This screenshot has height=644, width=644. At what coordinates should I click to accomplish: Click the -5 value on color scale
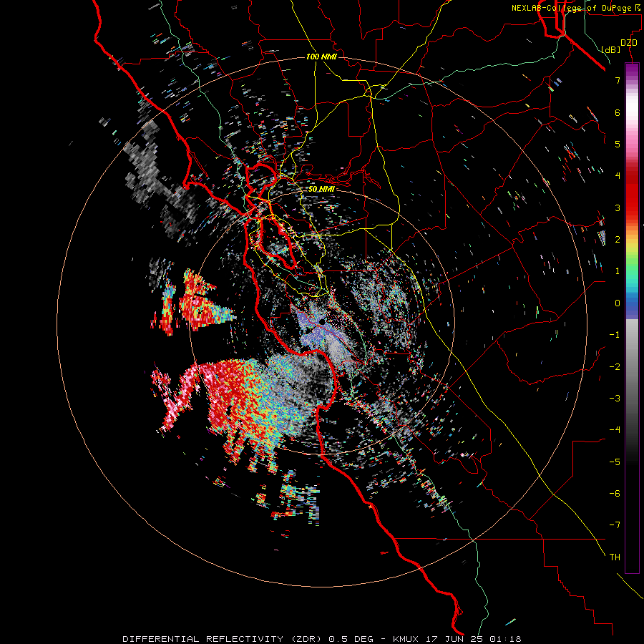[x=615, y=462]
